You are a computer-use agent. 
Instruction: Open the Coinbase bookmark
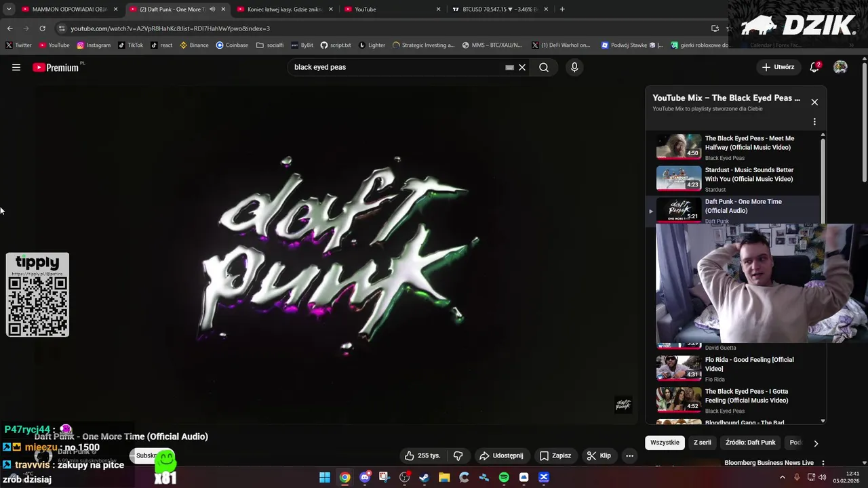coord(232,45)
